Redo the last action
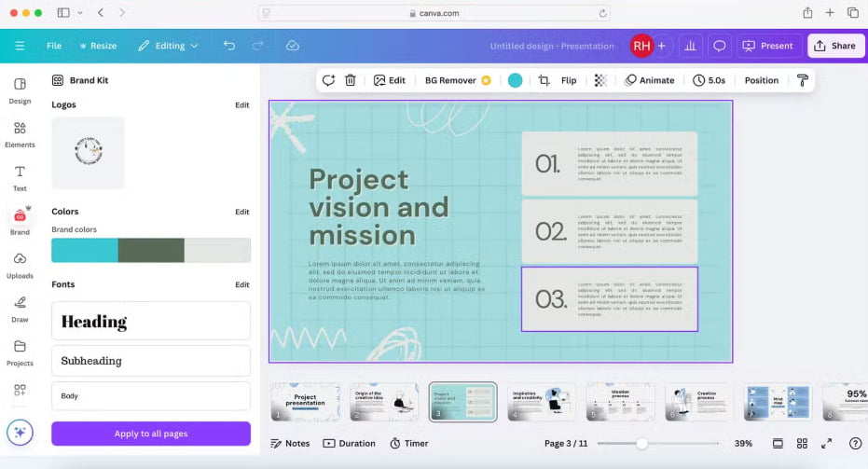Screen dimensions: 868x469 pos(257,46)
